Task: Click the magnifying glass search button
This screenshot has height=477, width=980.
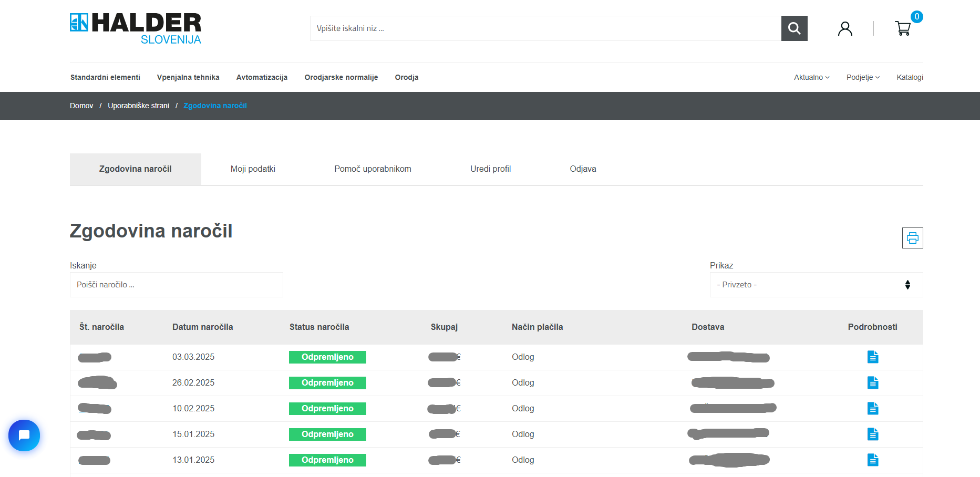Action: [x=794, y=28]
